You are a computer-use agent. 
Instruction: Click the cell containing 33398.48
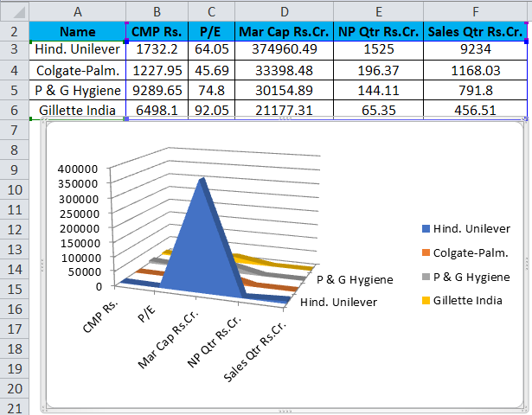pyautogui.click(x=284, y=70)
